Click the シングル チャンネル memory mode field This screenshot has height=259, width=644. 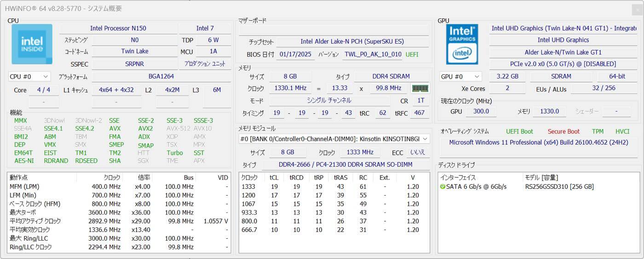[x=328, y=100]
